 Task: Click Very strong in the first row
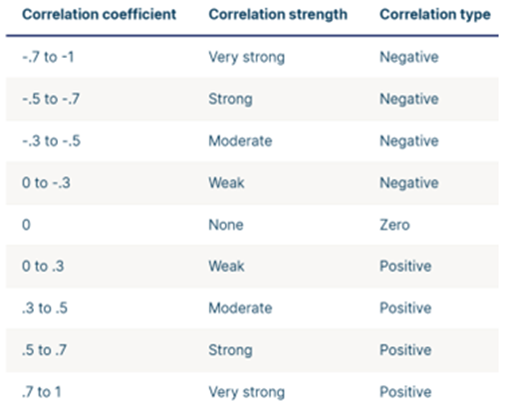pyautogui.click(x=247, y=58)
